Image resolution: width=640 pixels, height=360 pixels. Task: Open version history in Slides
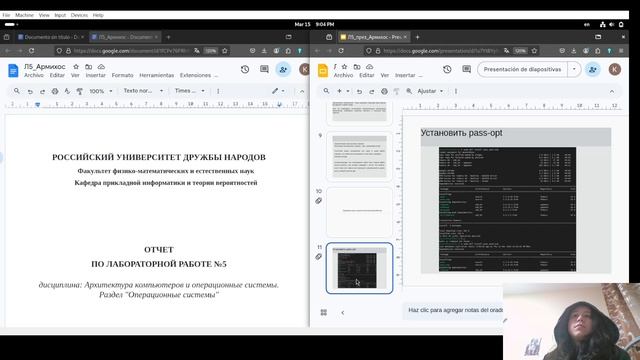(x=447, y=69)
